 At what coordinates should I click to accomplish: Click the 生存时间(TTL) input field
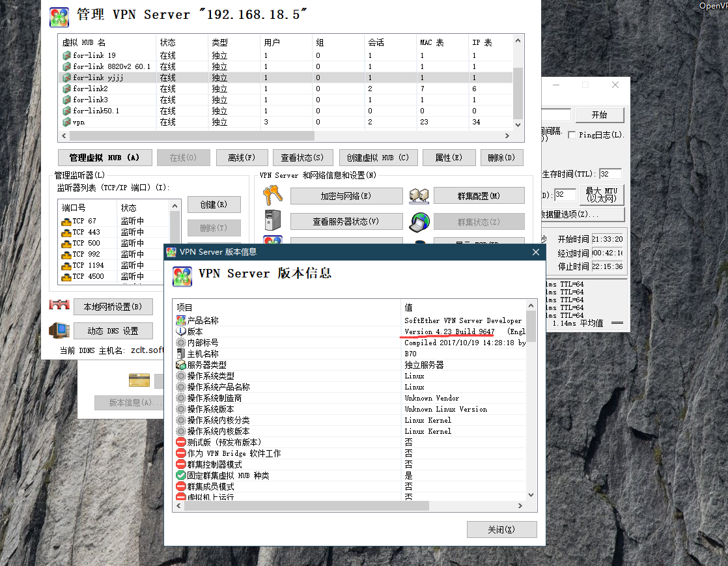click(x=610, y=174)
